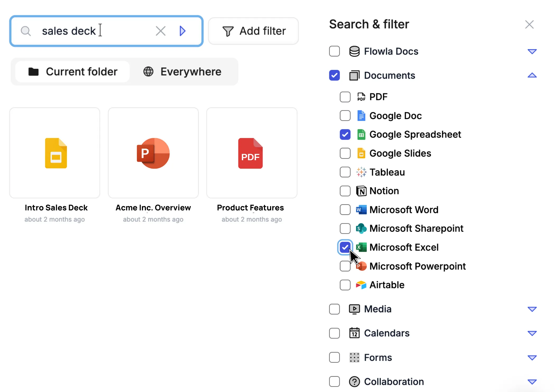The width and height of the screenshot is (555, 392).
Task: Tick the Media category checkbox
Action: click(334, 309)
